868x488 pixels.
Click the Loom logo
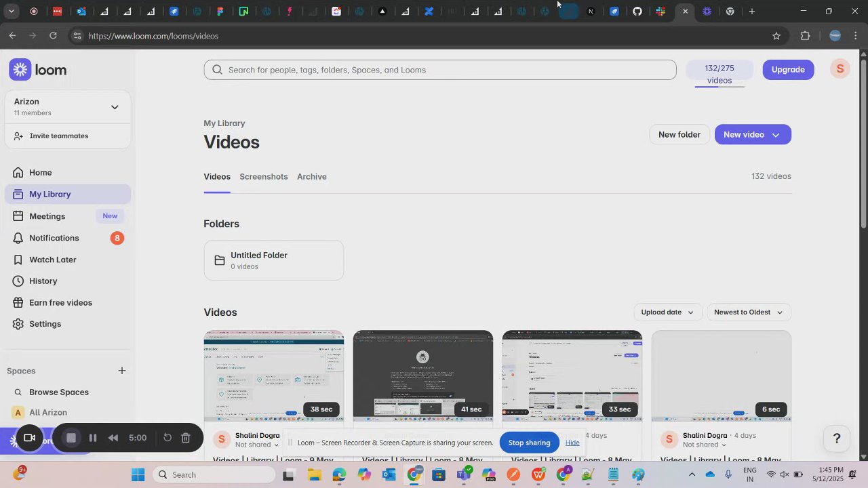(38, 70)
